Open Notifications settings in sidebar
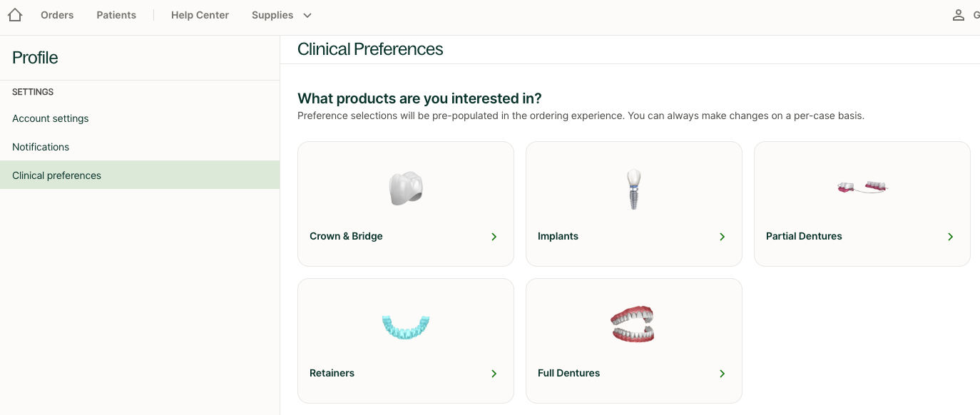 tap(41, 147)
